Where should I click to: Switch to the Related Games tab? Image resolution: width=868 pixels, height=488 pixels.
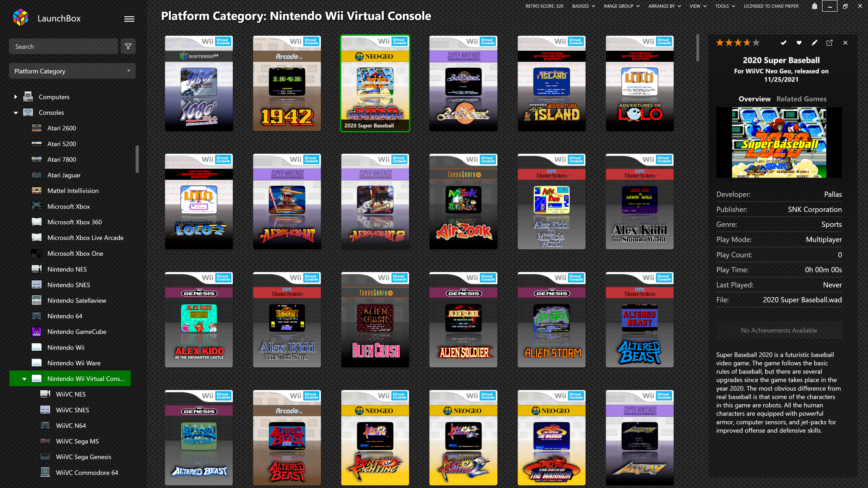tap(801, 99)
